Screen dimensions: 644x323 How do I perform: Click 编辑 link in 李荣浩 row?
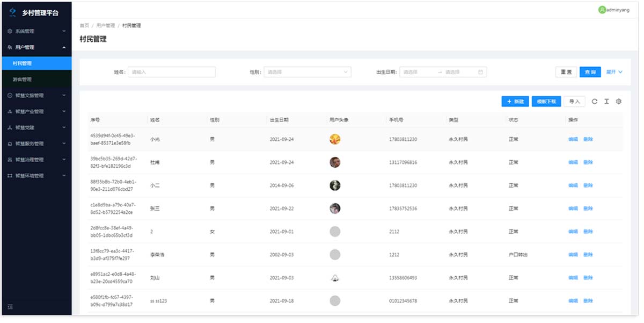[573, 255]
